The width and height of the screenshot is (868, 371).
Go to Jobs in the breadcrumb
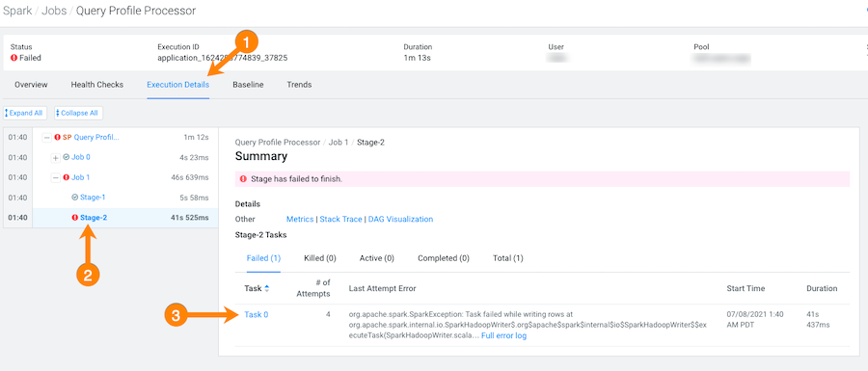53,11
